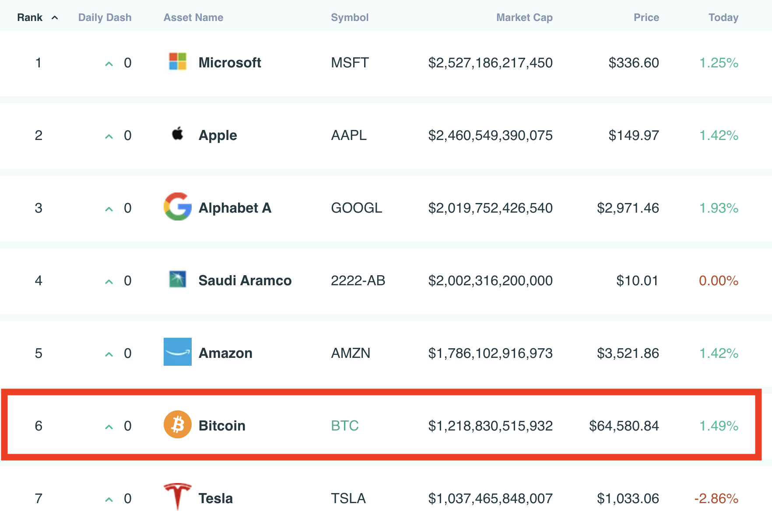Open the Tesla asset name link
This screenshot has width=772, height=532.
(216, 498)
